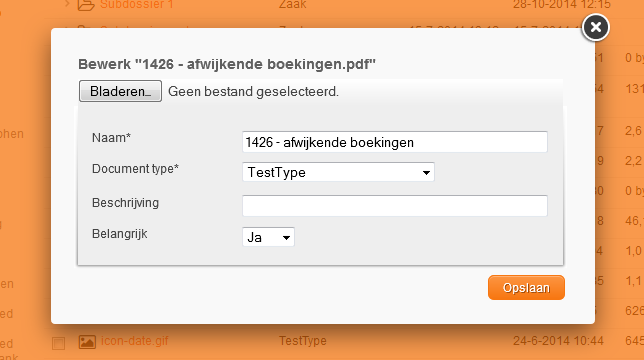Focus the Naam text field
Image resolution: width=644 pixels, height=360 pixels.
coord(395,142)
